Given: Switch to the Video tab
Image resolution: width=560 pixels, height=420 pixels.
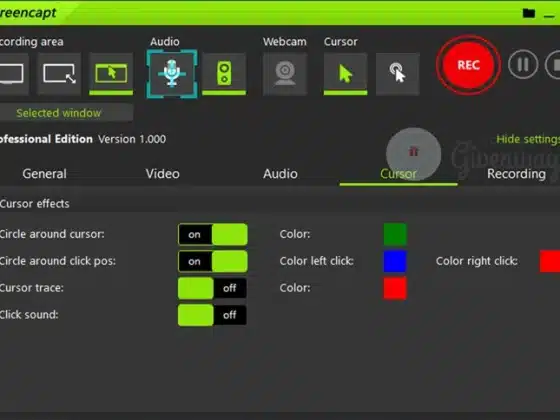Looking at the screenshot, I should [162, 174].
